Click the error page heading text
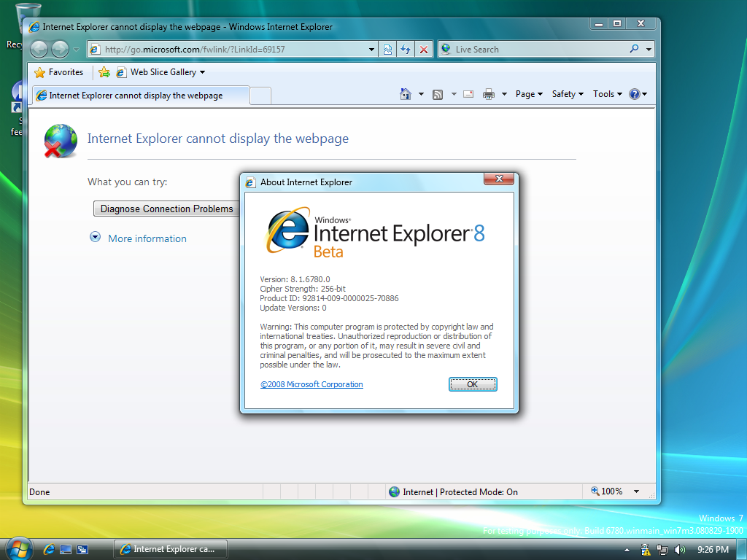747x560 pixels. pyautogui.click(x=217, y=139)
